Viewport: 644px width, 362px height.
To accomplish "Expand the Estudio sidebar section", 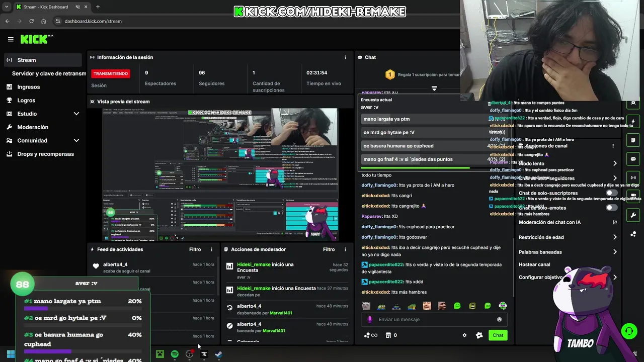I will (x=76, y=114).
